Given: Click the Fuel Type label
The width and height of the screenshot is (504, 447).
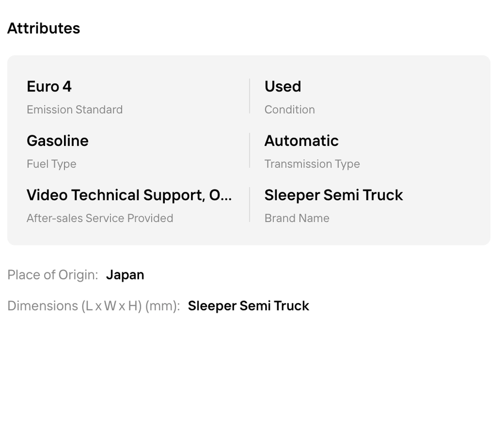Looking at the screenshot, I should coord(51,164).
